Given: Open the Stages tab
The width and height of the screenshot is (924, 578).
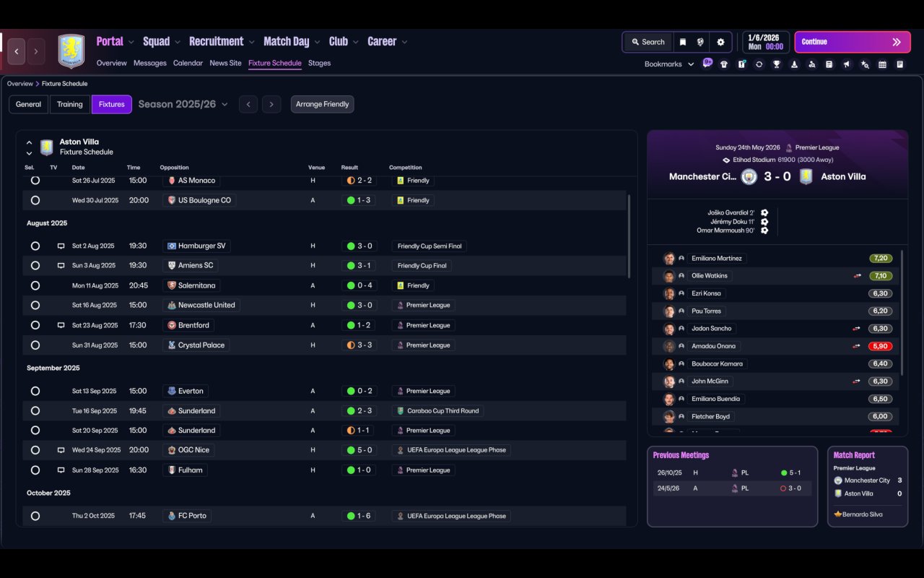Looking at the screenshot, I should tap(319, 63).
